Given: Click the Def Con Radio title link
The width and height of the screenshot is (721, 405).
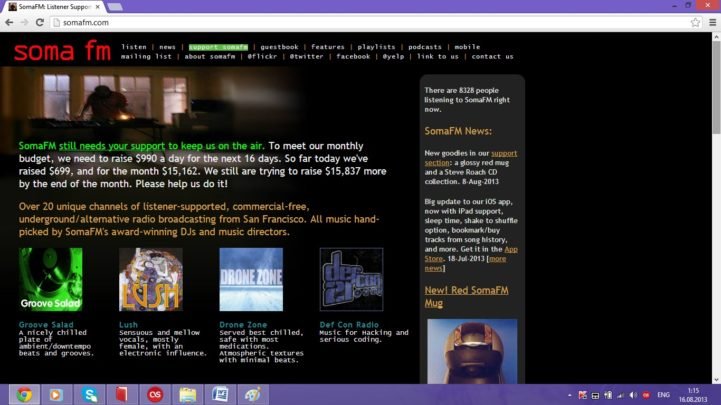Looking at the screenshot, I should [x=349, y=325].
